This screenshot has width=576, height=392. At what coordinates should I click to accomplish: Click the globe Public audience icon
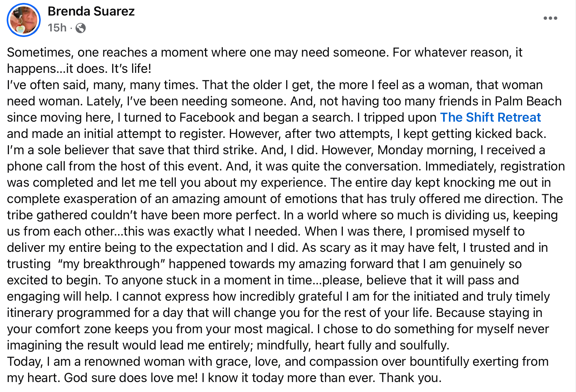(x=81, y=28)
